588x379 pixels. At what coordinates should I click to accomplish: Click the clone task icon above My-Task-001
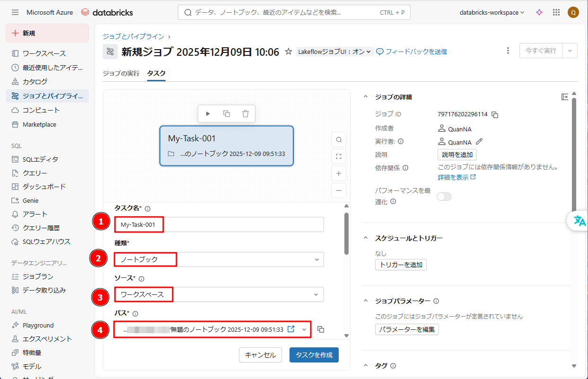(x=227, y=113)
